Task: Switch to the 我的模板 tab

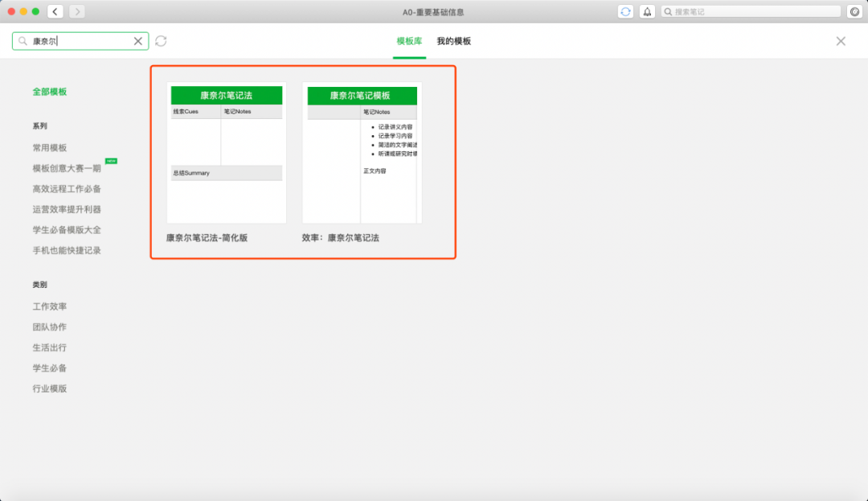Action: pyautogui.click(x=454, y=41)
